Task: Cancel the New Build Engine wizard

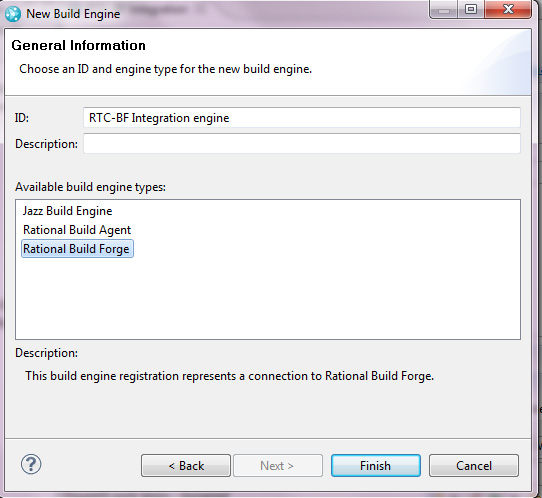Action: click(474, 466)
